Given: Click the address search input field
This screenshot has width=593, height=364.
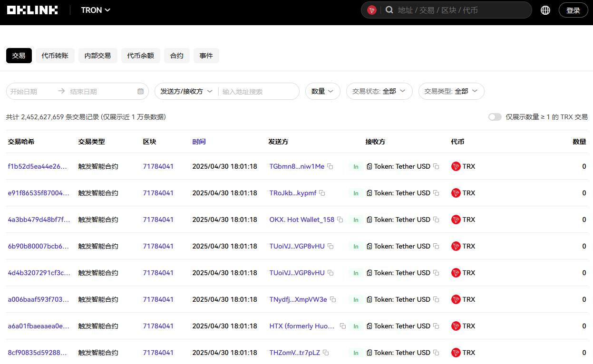Looking at the screenshot, I should click(x=257, y=91).
